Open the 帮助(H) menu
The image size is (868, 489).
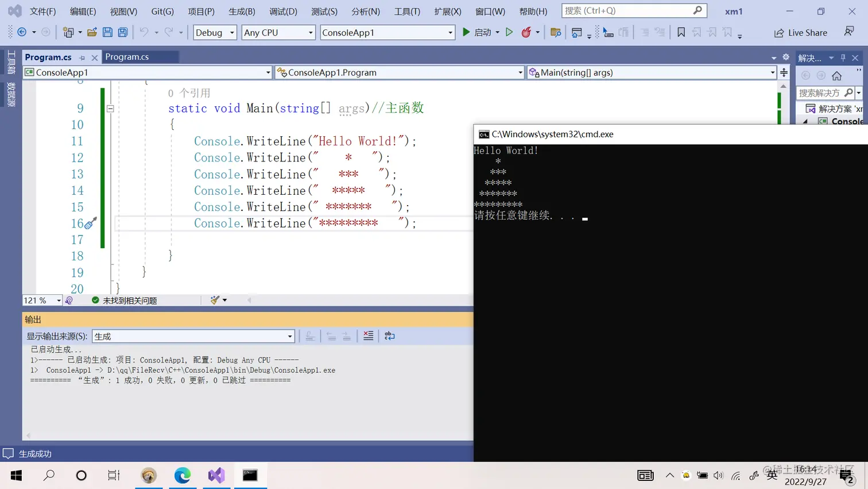tap(533, 11)
